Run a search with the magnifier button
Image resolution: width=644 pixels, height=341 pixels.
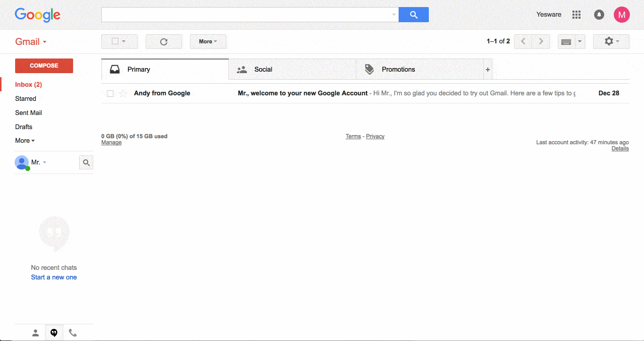pos(413,14)
